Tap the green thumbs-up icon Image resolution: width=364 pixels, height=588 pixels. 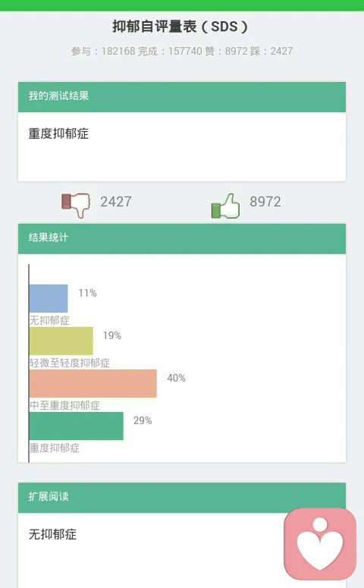225,206
